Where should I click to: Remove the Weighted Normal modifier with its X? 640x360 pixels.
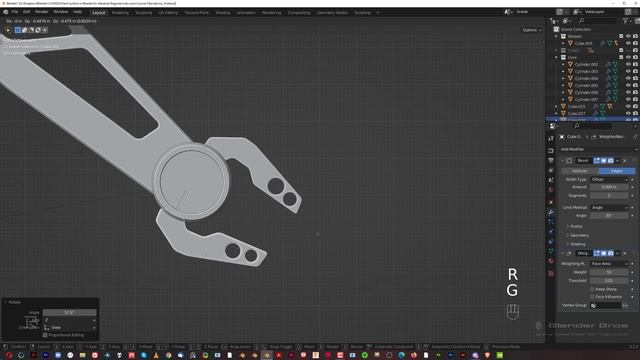[624, 253]
